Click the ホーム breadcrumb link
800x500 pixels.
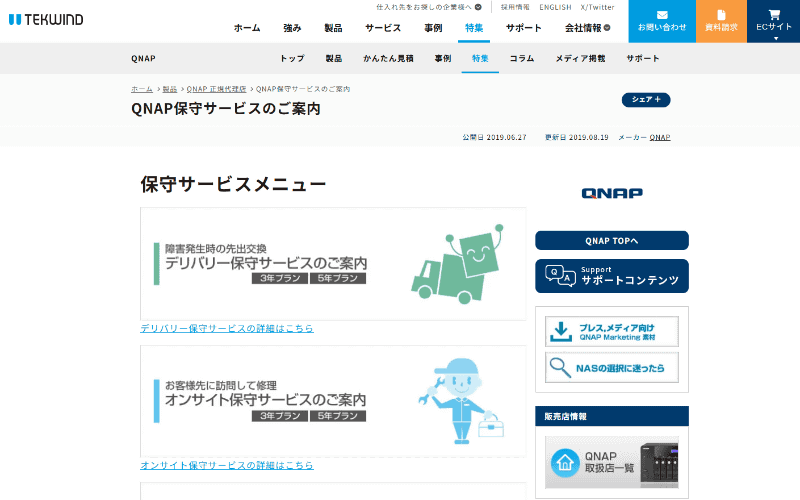[x=142, y=89]
